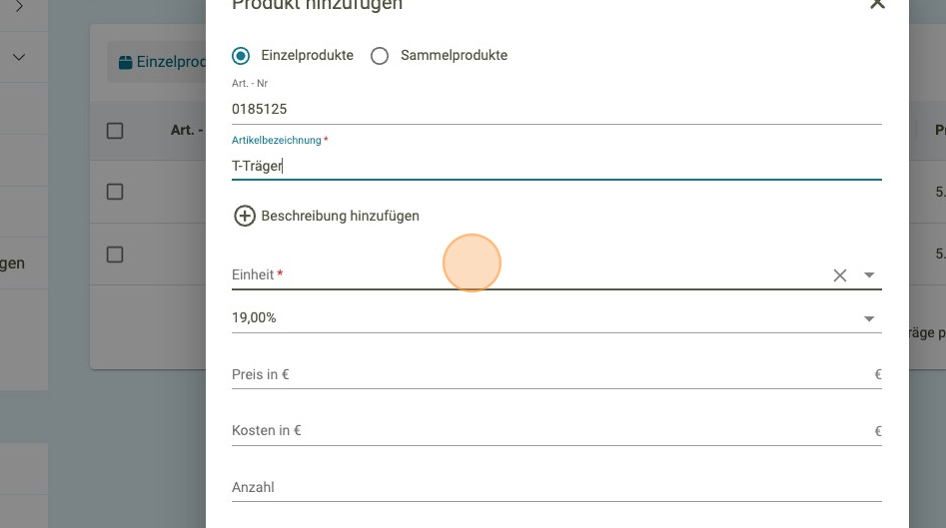Expand the right-pointing chevron in the sidebar
Image resolution: width=946 pixels, height=528 pixels.
(18, 7)
